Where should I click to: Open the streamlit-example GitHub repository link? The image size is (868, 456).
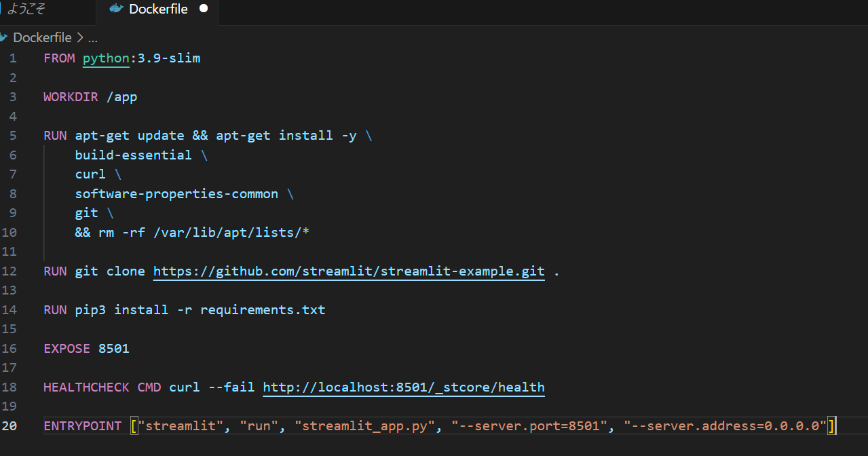click(348, 271)
